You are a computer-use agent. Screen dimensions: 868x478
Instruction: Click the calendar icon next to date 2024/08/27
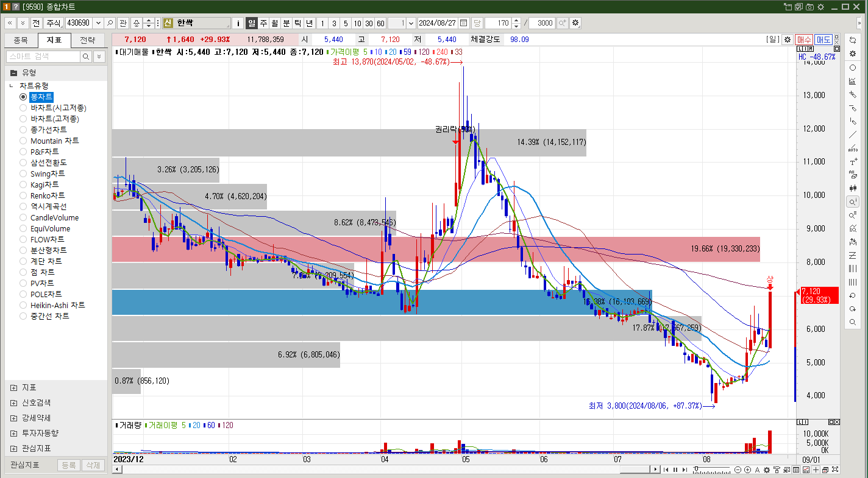[x=463, y=23]
